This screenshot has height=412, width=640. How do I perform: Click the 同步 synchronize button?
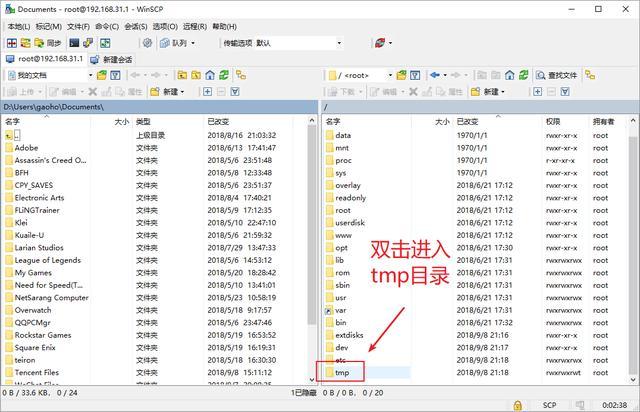point(48,43)
